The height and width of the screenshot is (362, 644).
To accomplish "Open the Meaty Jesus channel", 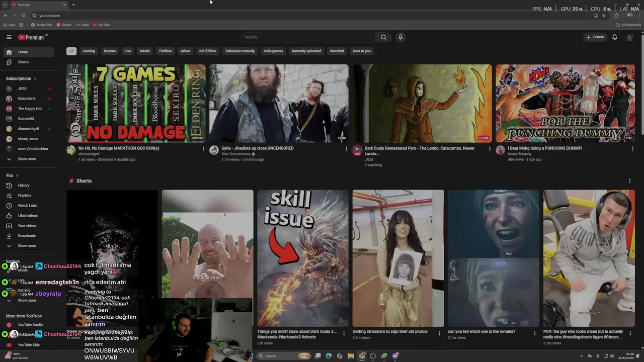I will [x=29, y=139].
